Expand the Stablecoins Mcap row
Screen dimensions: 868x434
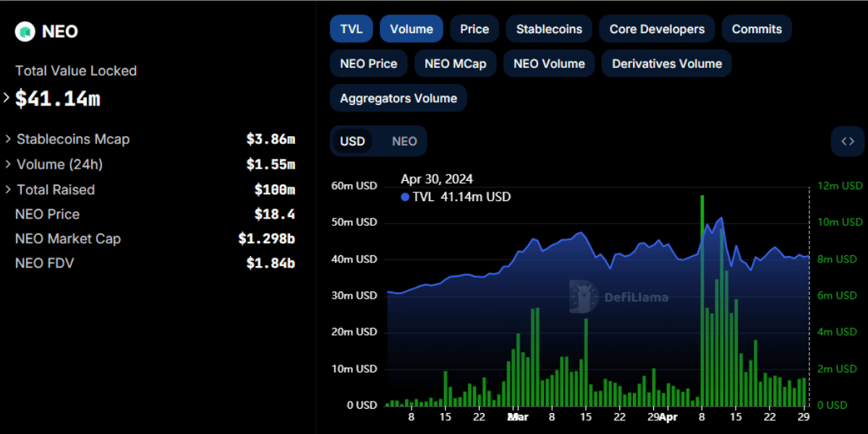tap(8, 139)
